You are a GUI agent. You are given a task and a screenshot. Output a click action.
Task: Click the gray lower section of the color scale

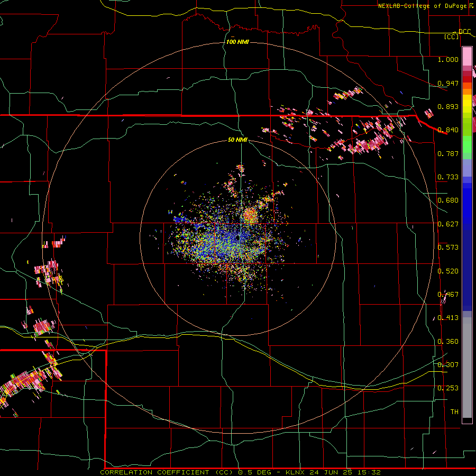coord(467,368)
